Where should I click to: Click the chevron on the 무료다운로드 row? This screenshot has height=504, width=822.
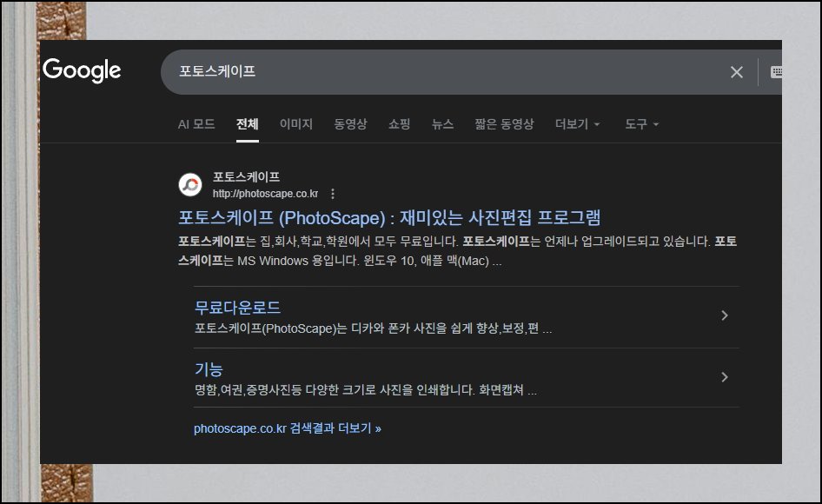point(725,315)
